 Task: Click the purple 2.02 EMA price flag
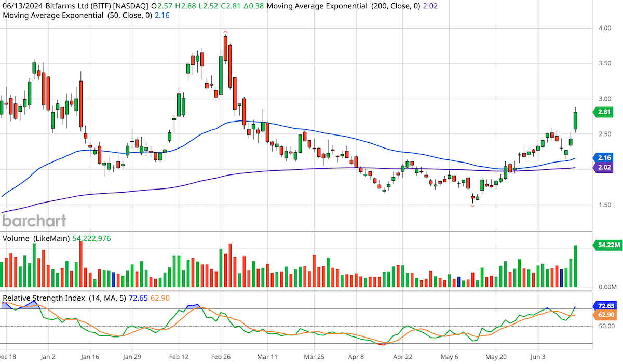[604, 166]
